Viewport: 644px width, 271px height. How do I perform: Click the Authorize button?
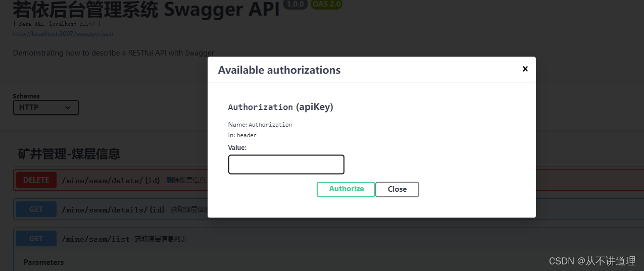coord(346,189)
